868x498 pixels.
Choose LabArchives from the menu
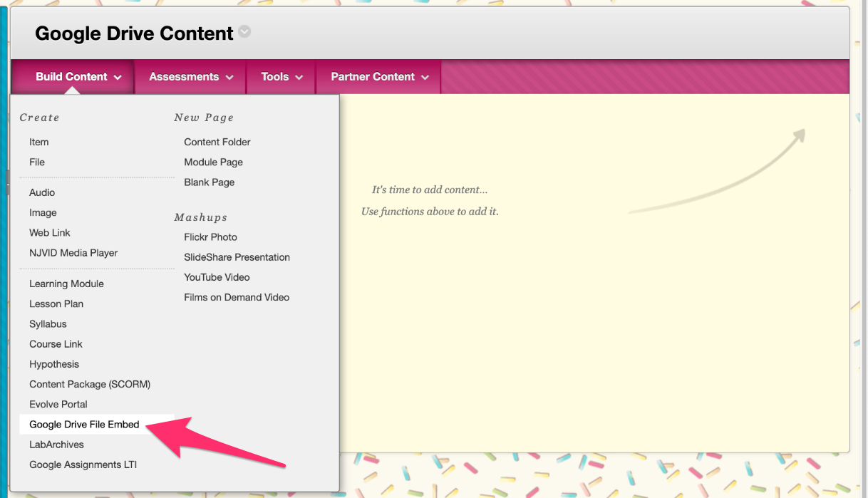point(56,444)
